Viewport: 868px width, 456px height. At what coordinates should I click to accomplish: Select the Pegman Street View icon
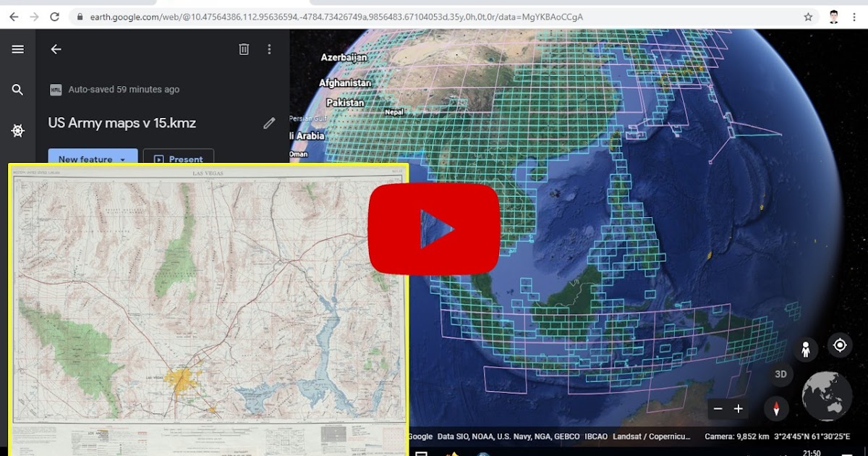point(805,350)
